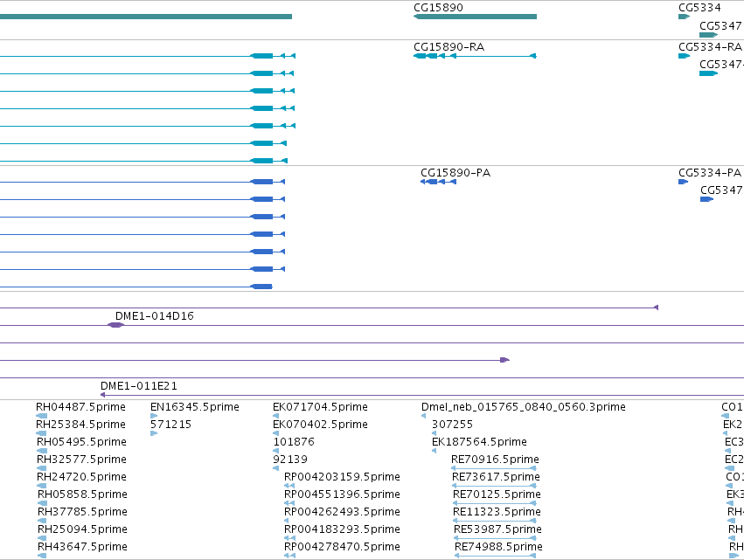Select the EK187564.5prime EST label
This screenshot has width=744, height=560.
479,442
